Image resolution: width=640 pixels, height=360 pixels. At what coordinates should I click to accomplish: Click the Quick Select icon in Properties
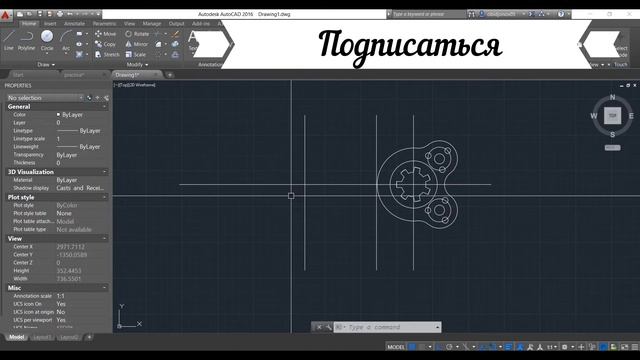pyautogui.click(x=107, y=98)
